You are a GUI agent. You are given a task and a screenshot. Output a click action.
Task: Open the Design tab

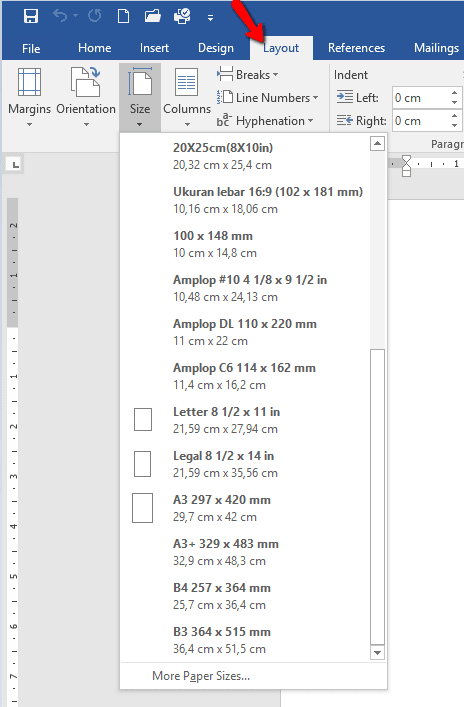click(216, 48)
